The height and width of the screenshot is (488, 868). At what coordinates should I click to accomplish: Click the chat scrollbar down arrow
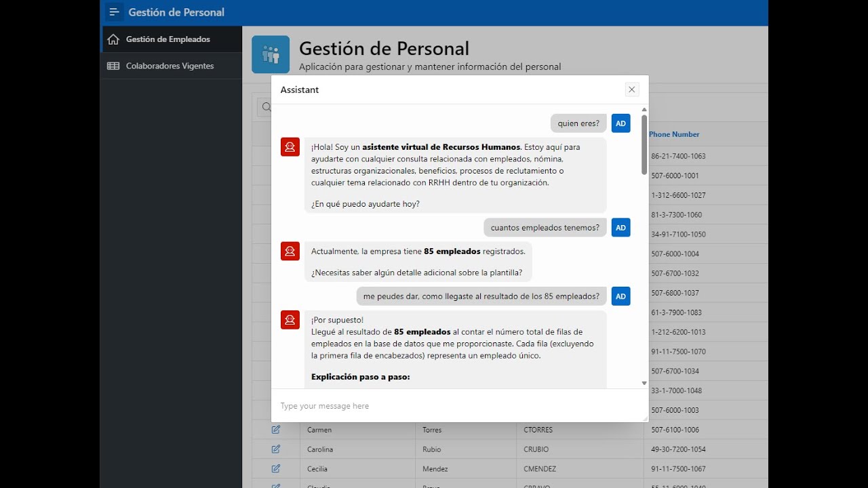pos(644,384)
